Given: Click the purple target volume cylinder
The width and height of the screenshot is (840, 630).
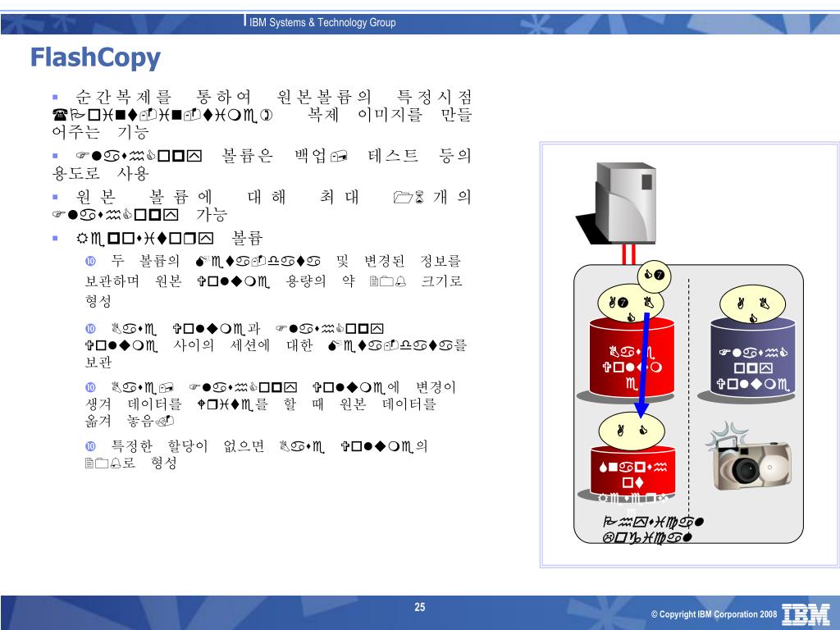Looking at the screenshot, I should [753, 356].
